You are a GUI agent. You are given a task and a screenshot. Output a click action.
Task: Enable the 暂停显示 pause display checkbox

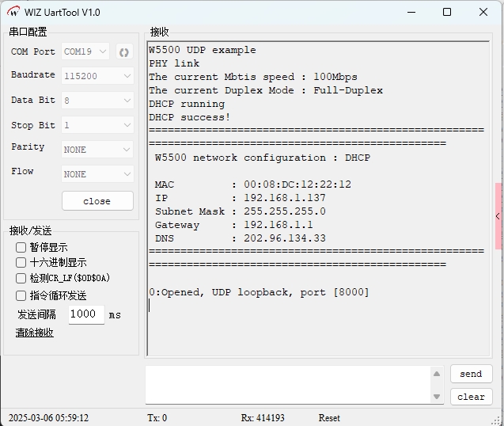pyautogui.click(x=21, y=247)
